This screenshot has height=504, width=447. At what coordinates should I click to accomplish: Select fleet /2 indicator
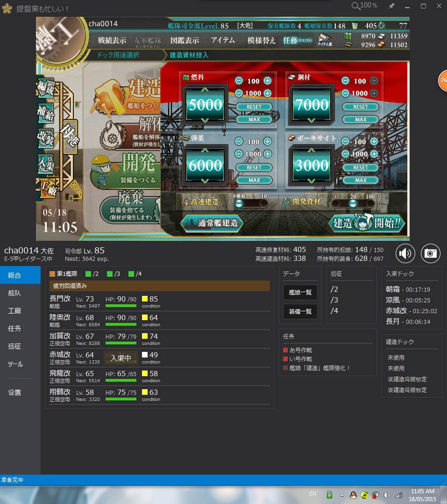(92, 274)
